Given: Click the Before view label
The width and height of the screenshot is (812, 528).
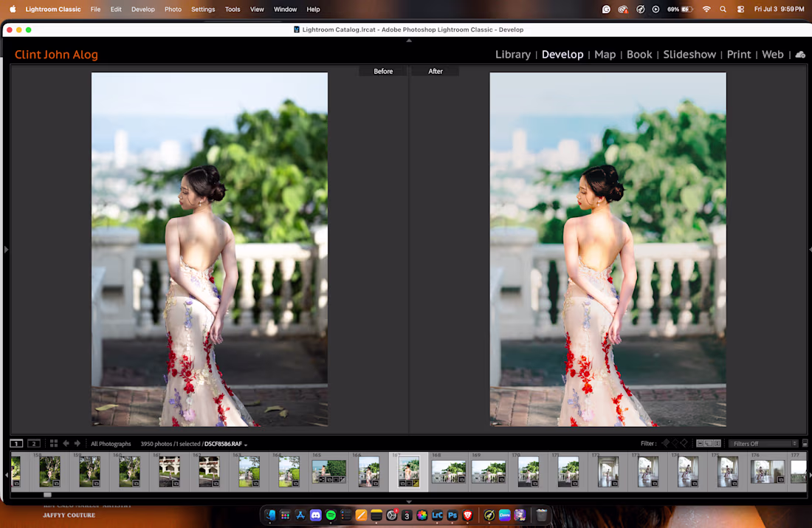Looking at the screenshot, I should 383,72.
